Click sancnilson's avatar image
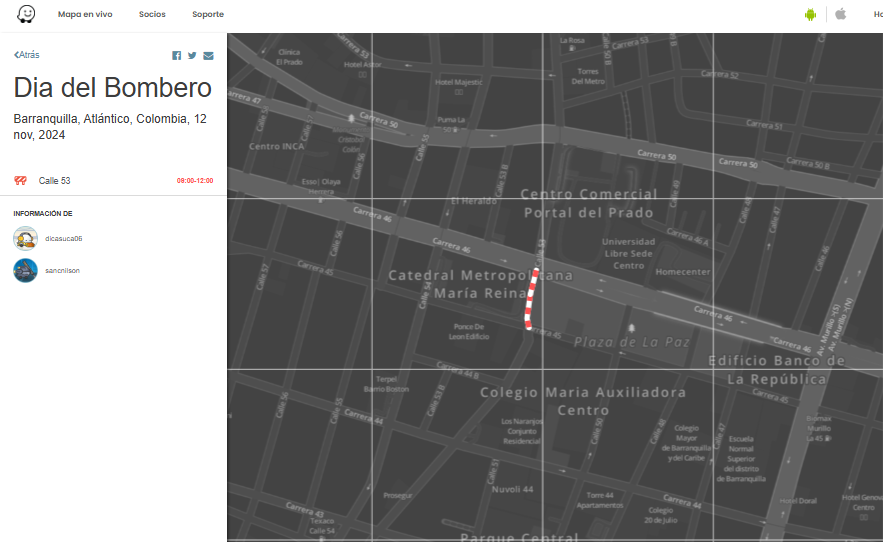 [x=26, y=270]
